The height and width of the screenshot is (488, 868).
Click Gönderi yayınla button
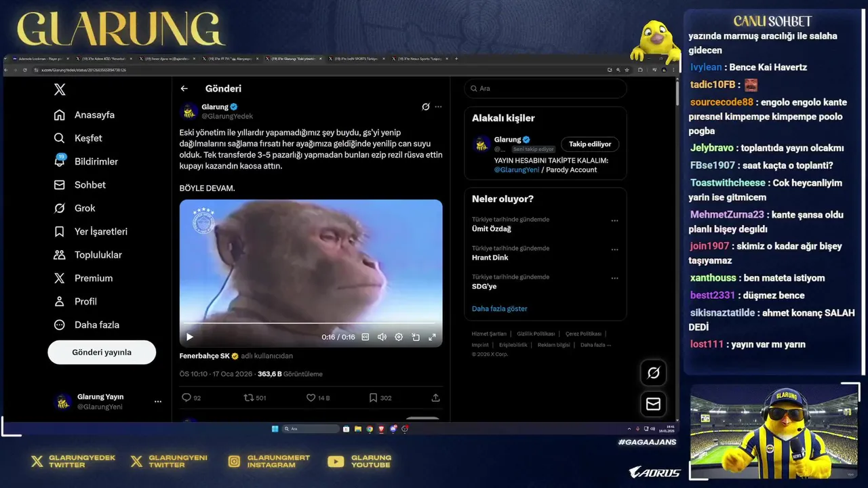(x=102, y=352)
